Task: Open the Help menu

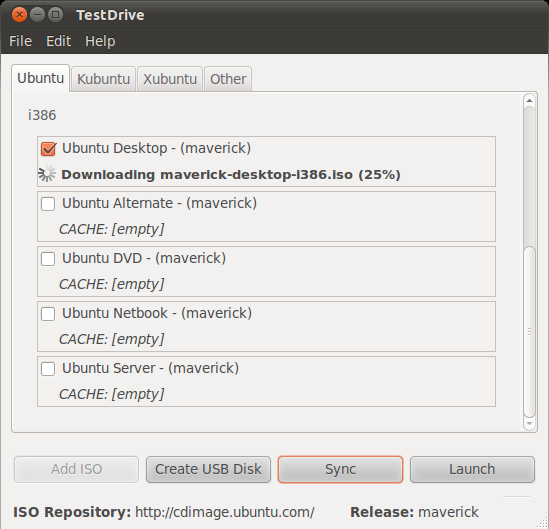Action: coord(100,41)
